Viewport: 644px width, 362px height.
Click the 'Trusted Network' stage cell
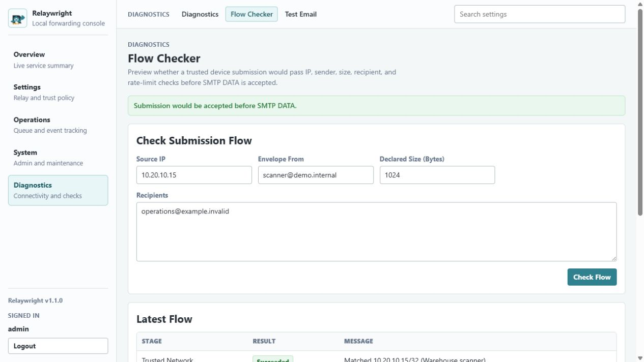[167, 359]
